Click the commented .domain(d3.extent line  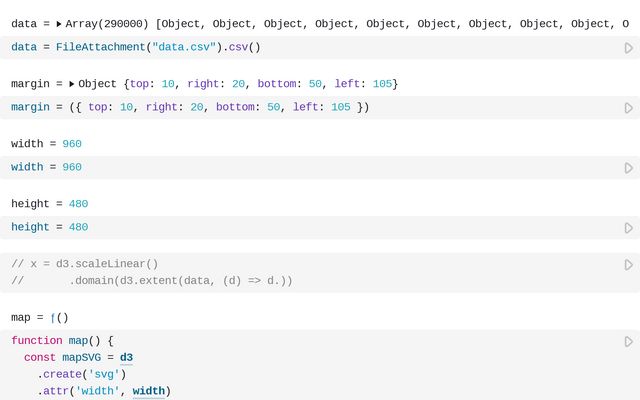coord(180,281)
